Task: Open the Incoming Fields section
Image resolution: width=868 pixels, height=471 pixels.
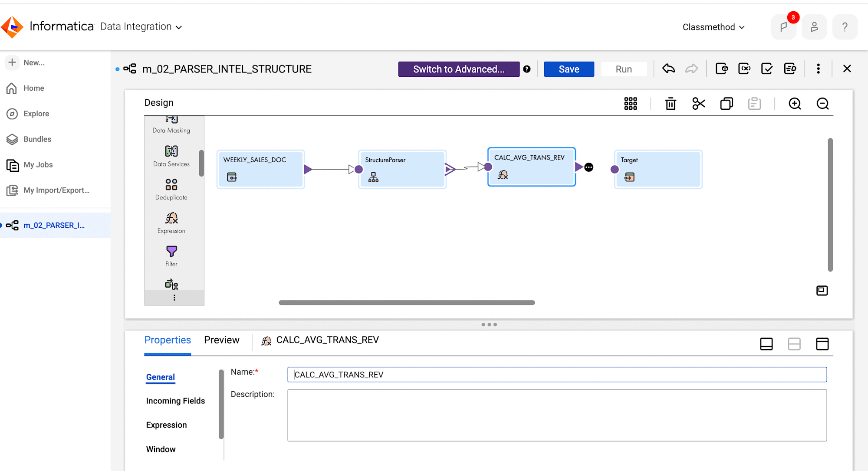Action: tap(175, 401)
